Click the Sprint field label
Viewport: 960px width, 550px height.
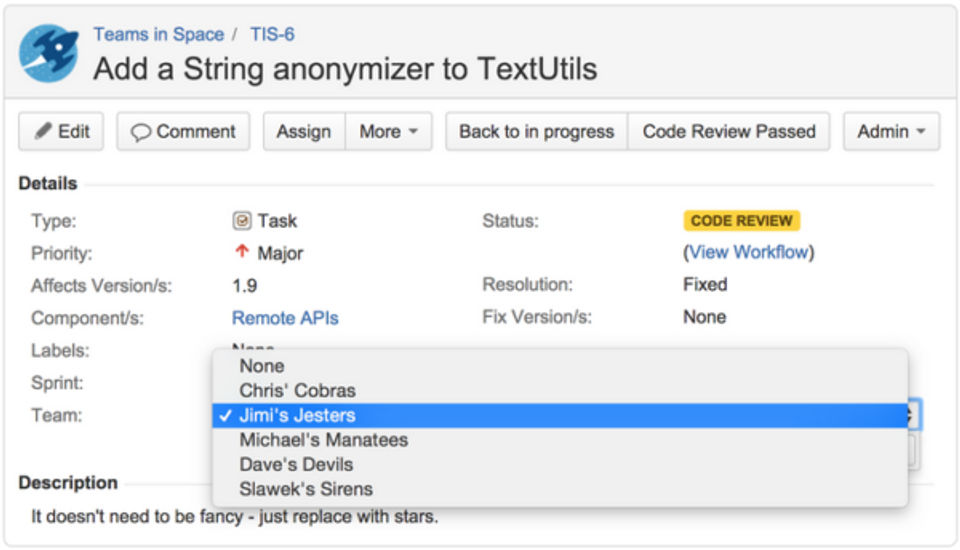coord(57,383)
